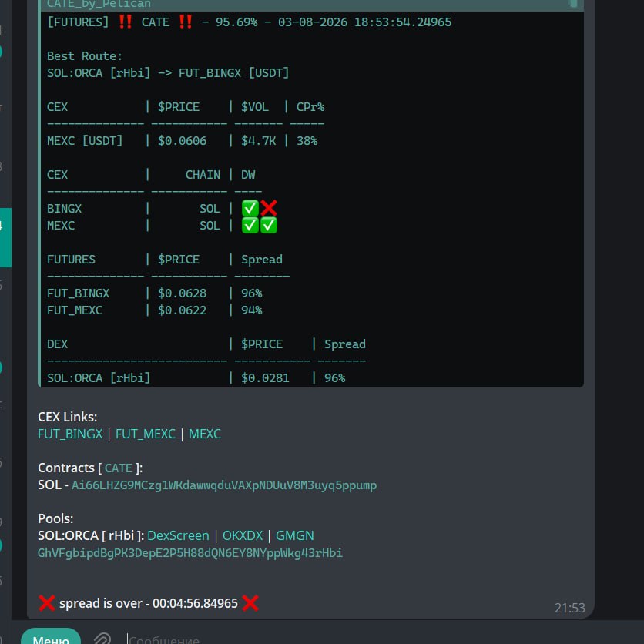Click the 94% spread value
Image resolution: width=644 pixels, height=644 pixels.
tap(251, 310)
